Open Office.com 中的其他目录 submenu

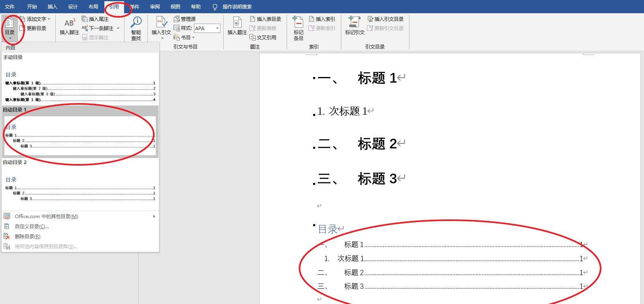point(80,216)
